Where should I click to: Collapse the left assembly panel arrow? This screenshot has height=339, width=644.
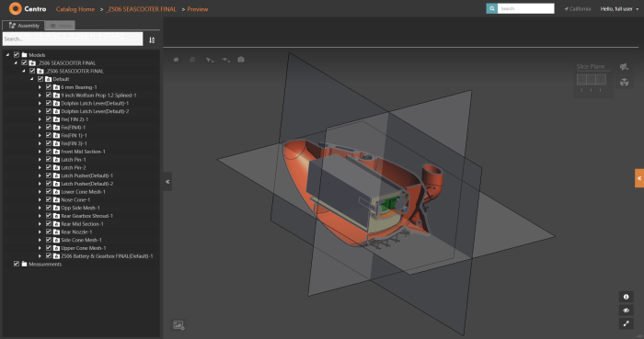[x=167, y=182]
